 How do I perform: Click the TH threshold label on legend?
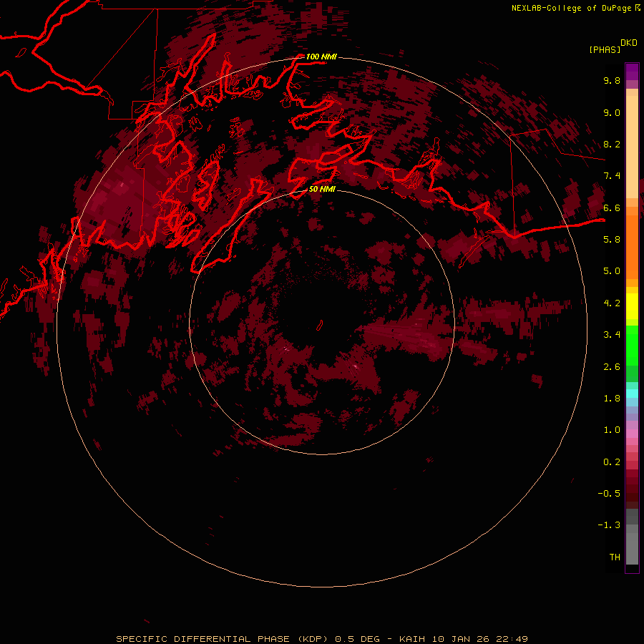[x=615, y=557]
